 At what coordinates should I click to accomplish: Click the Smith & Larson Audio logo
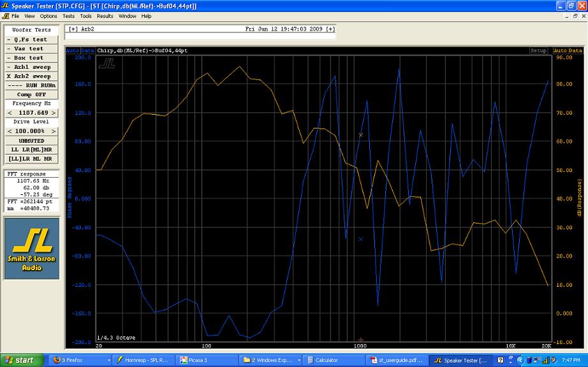tap(32, 248)
